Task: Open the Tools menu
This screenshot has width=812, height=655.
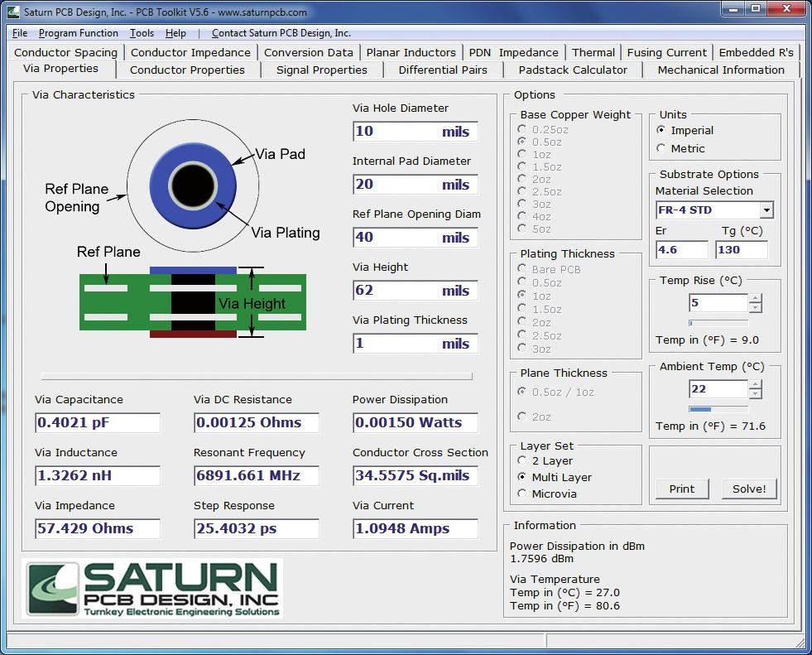Action: [141, 33]
